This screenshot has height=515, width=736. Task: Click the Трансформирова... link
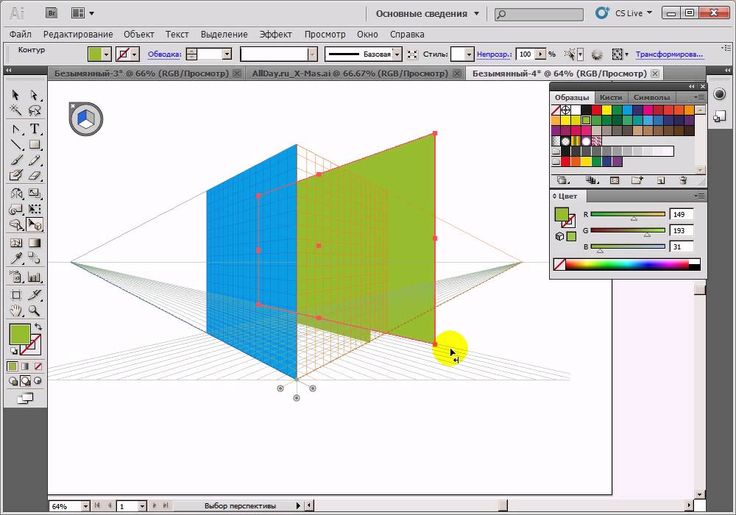(669, 54)
